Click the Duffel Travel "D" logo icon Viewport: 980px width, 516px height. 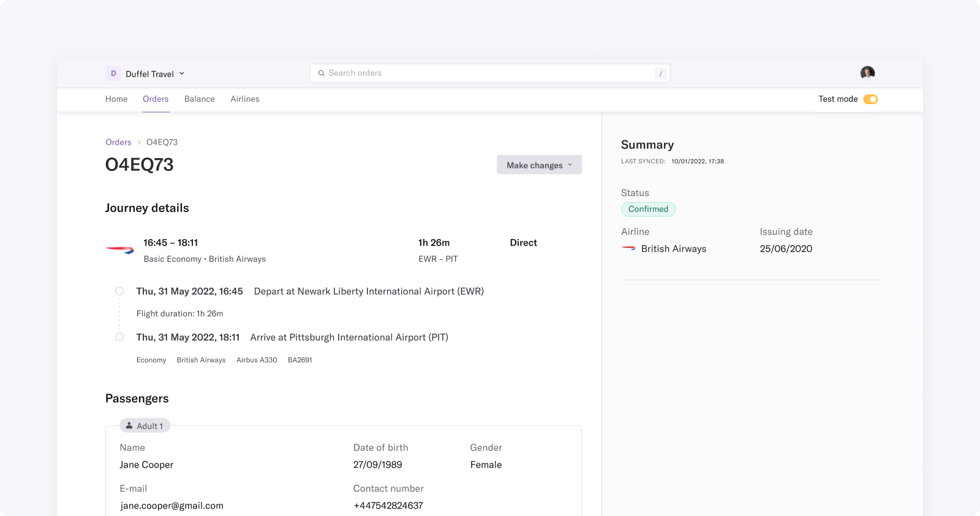tap(113, 74)
